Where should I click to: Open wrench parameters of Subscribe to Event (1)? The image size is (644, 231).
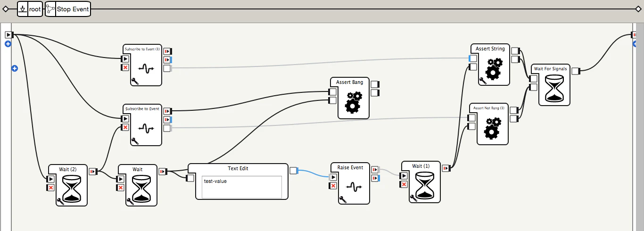(135, 81)
